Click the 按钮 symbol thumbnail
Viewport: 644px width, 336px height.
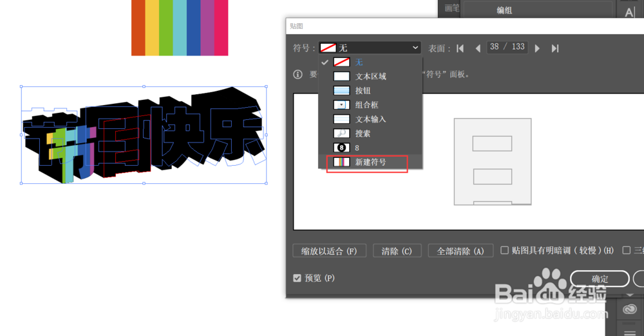pyautogui.click(x=341, y=90)
